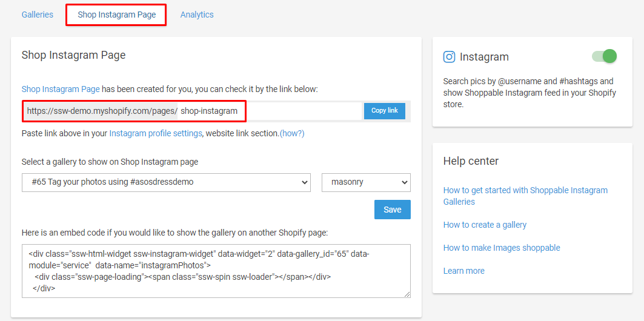Click the Save button

(392, 210)
